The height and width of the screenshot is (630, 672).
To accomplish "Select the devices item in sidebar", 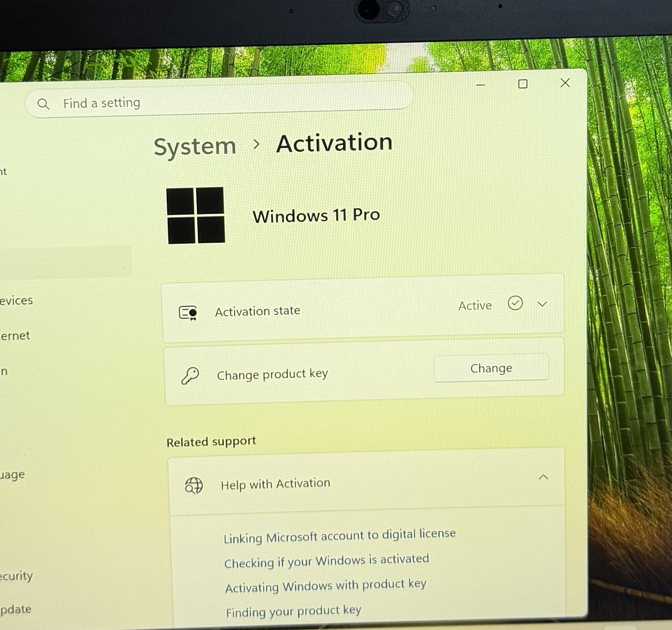I will (16, 301).
